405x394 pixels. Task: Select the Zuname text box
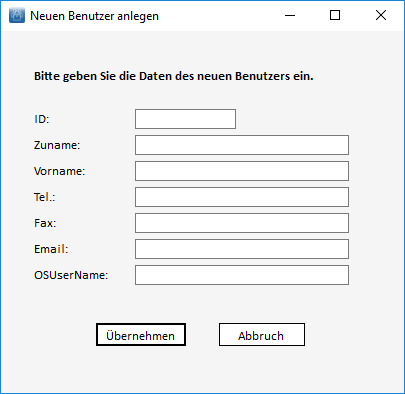pyautogui.click(x=242, y=145)
